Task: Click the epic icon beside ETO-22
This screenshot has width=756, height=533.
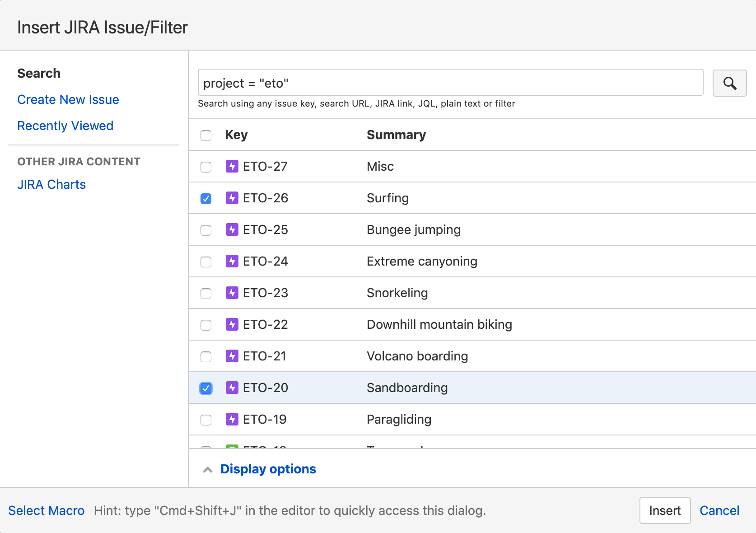Action: pyautogui.click(x=232, y=324)
